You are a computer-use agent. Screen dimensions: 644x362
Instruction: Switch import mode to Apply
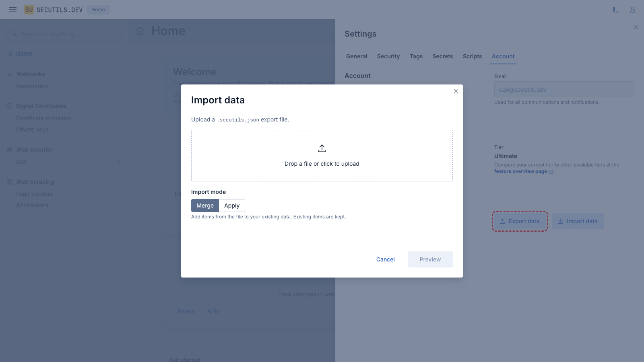tap(232, 206)
